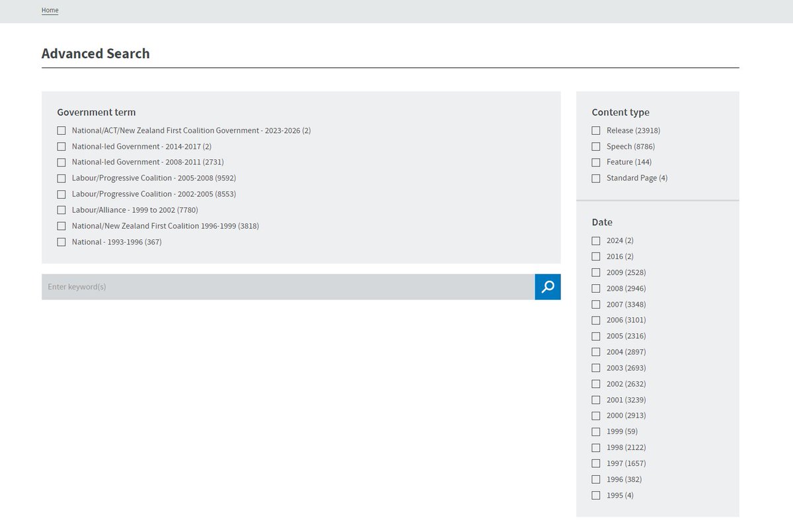Check the 2007 date checkbox
793x532 pixels.
pos(596,305)
